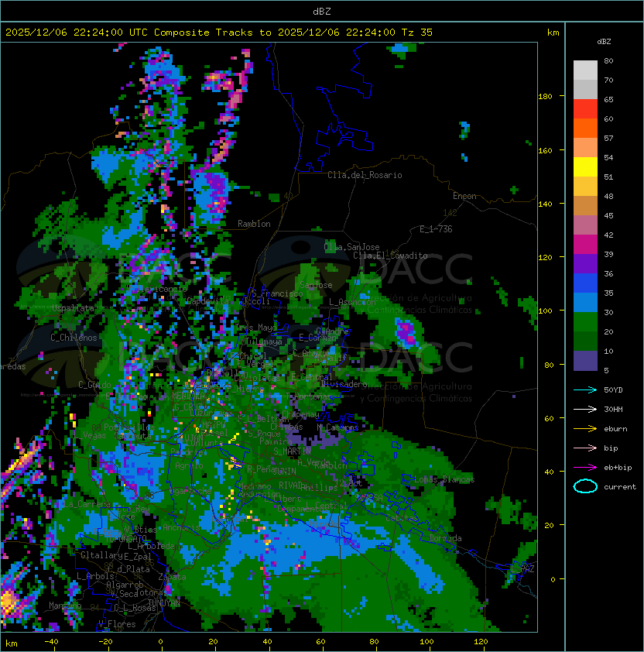Click the 'S_Francisco' map label
The image size is (644, 652).
tap(277, 293)
